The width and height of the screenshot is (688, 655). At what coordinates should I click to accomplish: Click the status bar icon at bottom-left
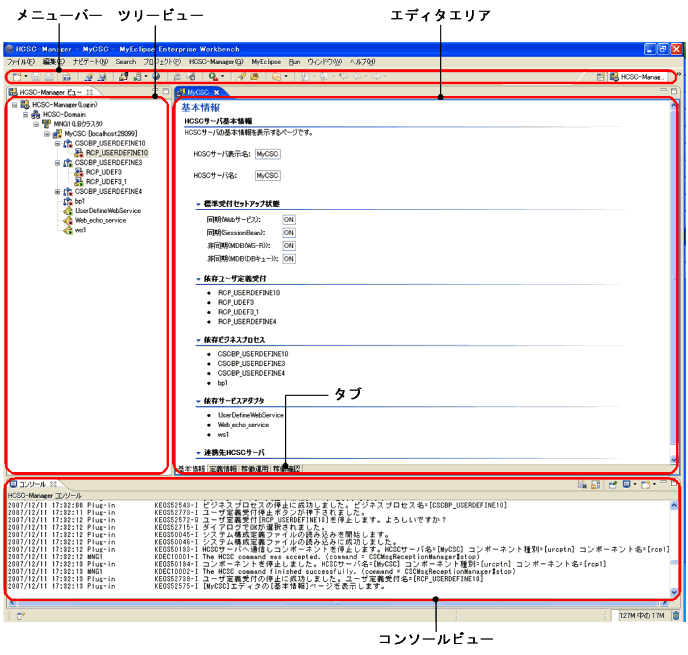click(x=21, y=616)
